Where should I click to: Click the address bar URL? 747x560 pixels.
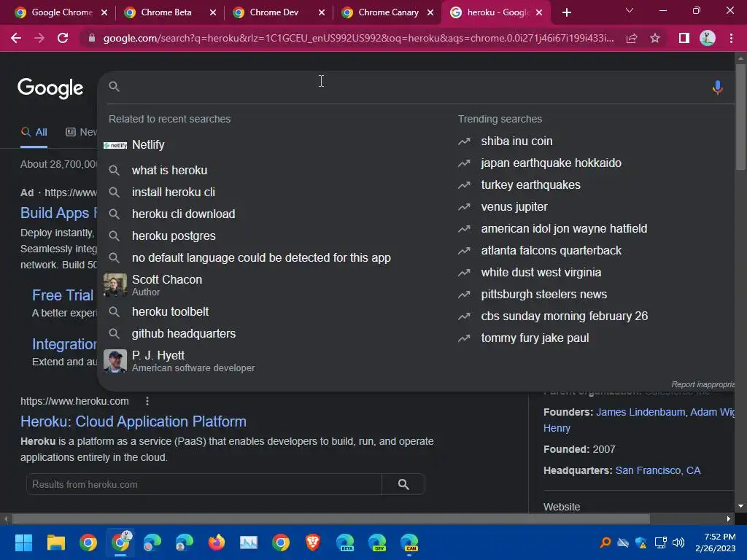pos(358,38)
